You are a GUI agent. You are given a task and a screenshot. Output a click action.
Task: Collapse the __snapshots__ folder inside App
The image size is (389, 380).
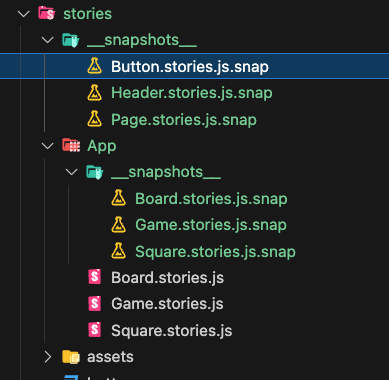(71, 172)
